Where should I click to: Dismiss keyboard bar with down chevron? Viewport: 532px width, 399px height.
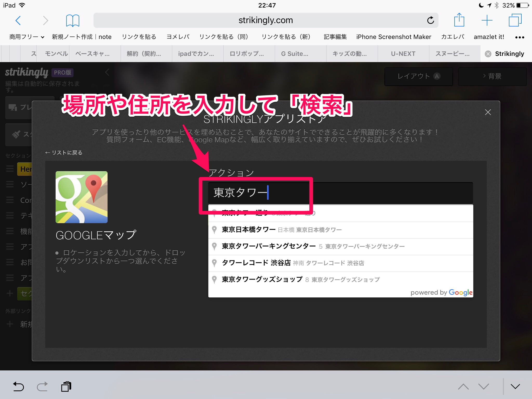pyautogui.click(x=515, y=387)
